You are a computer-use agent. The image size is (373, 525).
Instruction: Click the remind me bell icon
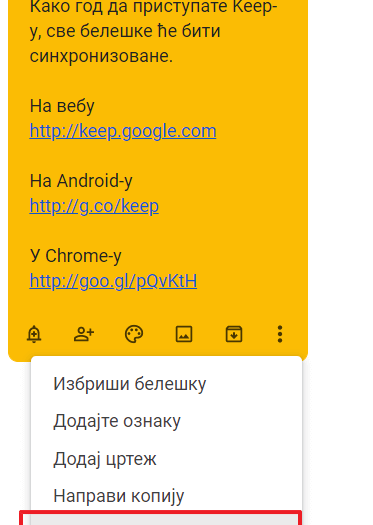coord(34,334)
